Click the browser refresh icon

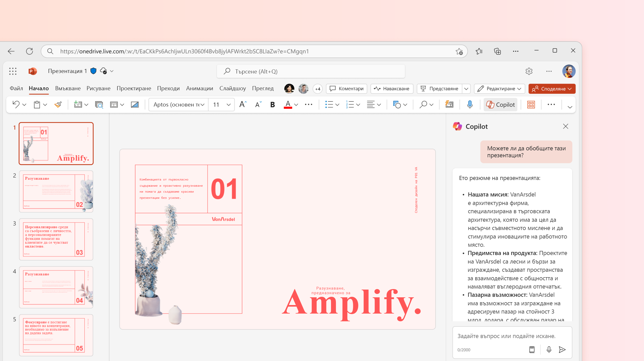pos(29,51)
